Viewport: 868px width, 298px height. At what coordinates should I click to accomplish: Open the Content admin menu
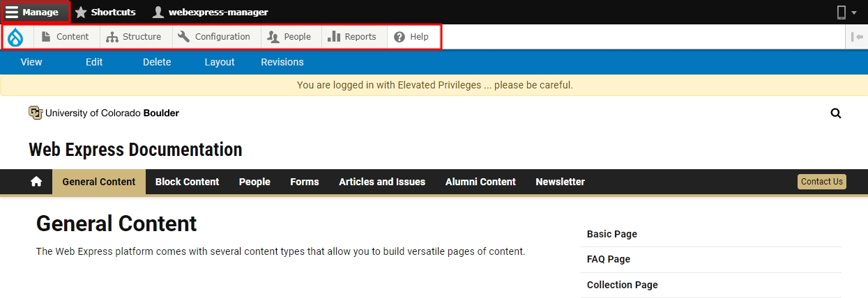[66, 37]
